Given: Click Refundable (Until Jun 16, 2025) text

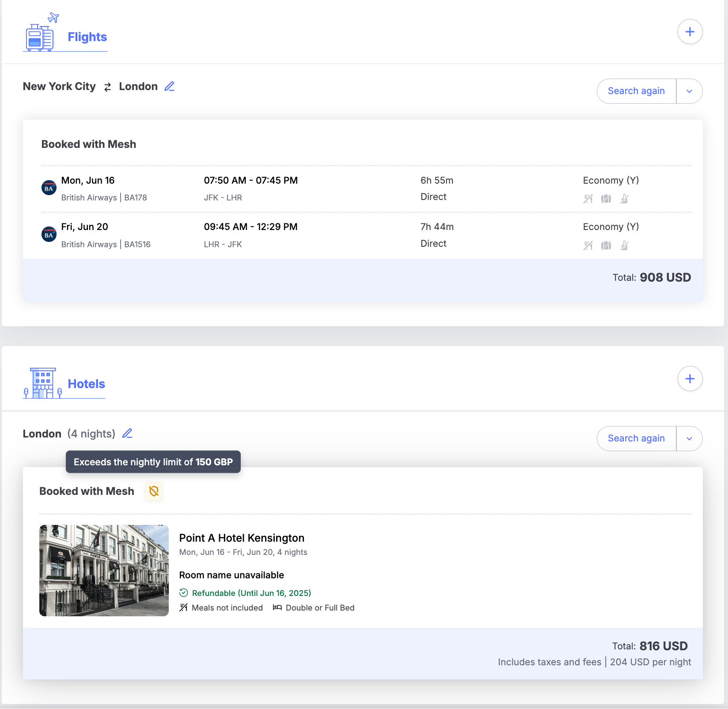Looking at the screenshot, I should pyautogui.click(x=252, y=593).
